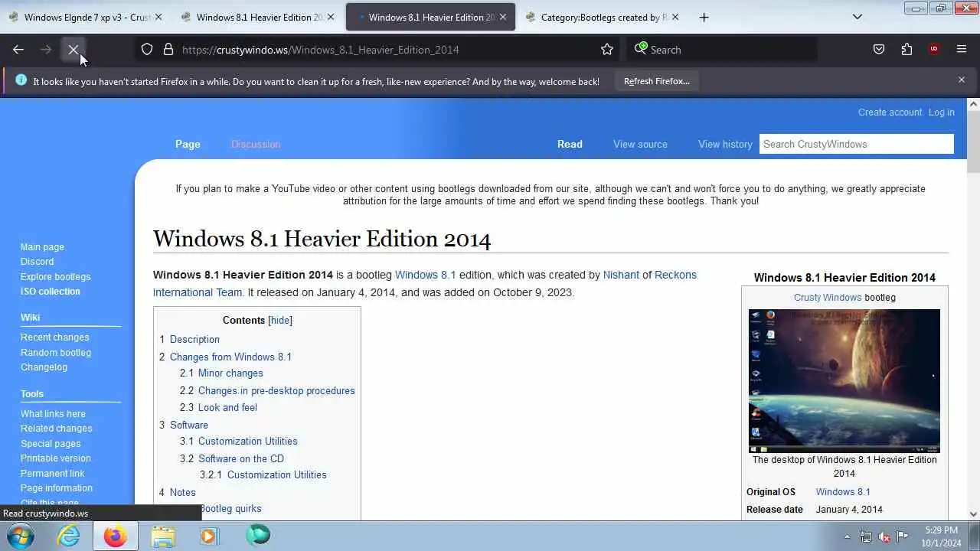This screenshot has height=551, width=980.
Task: Open the Action Center flag icon
Action: tap(902, 536)
